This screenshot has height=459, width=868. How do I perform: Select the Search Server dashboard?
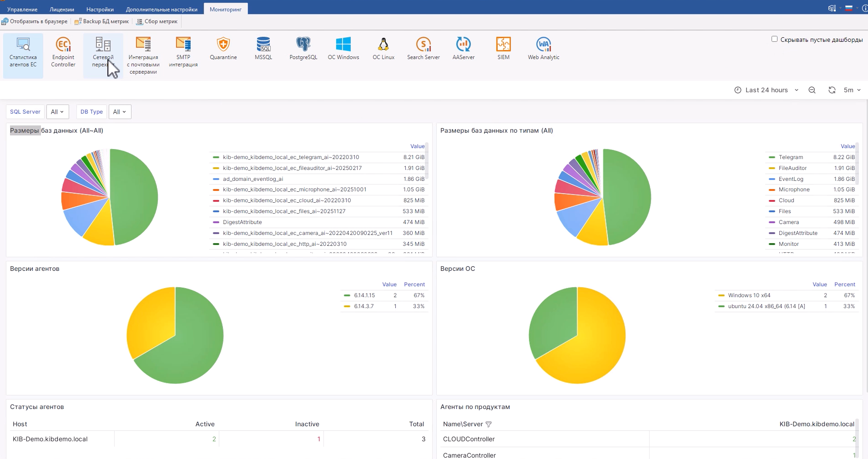(x=424, y=49)
